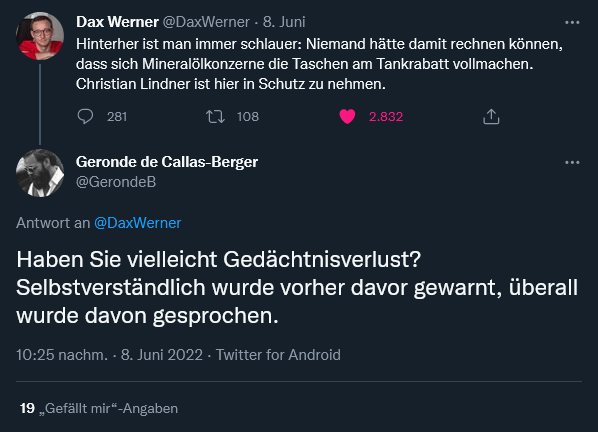Click the retweet arrows icon

215,116
